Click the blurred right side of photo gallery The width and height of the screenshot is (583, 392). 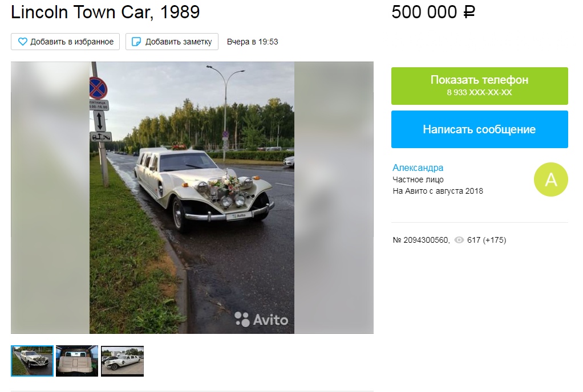tap(334, 198)
